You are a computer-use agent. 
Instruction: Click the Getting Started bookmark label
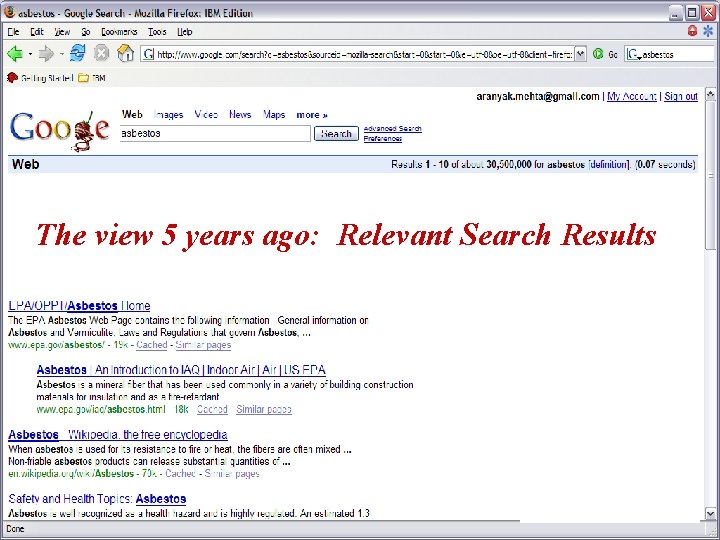pyautogui.click(x=47, y=78)
